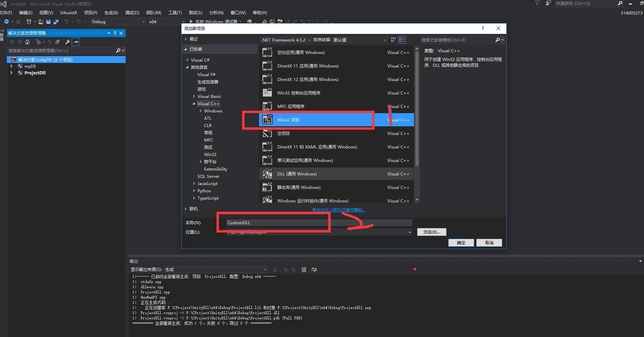This screenshot has width=644, height=337.
Task: Pin the Solution Explorer panel
Action: pos(115,33)
